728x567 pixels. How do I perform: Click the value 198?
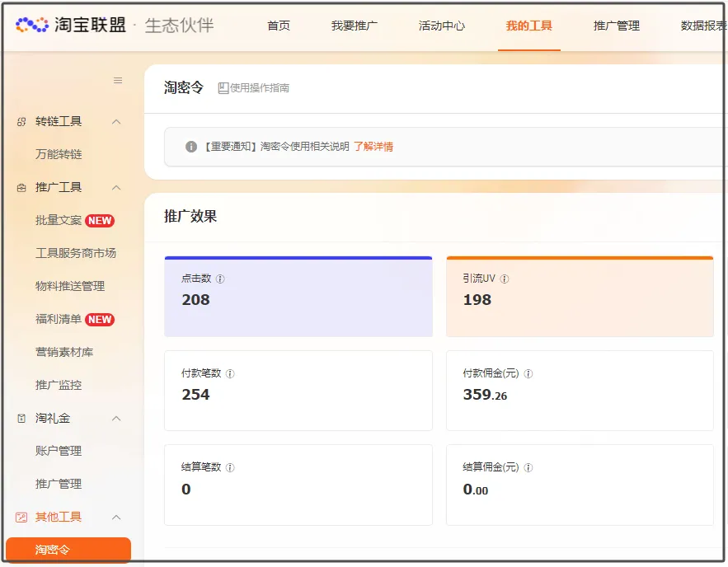click(x=477, y=300)
